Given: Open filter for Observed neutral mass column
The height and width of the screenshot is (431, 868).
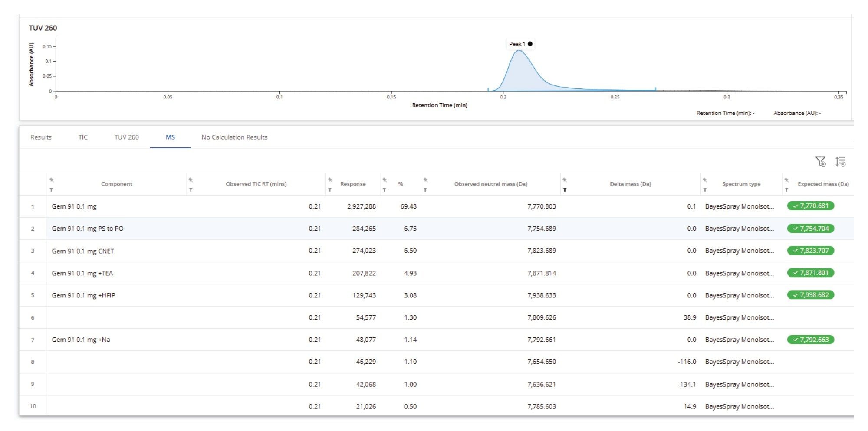Looking at the screenshot, I should [x=425, y=190].
